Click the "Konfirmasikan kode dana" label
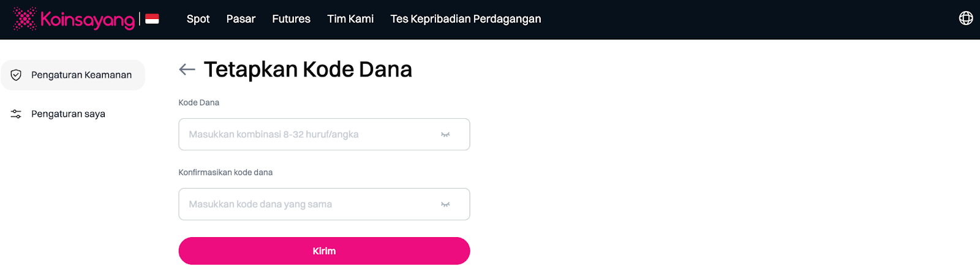Image resolution: width=980 pixels, height=272 pixels. point(225,173)
